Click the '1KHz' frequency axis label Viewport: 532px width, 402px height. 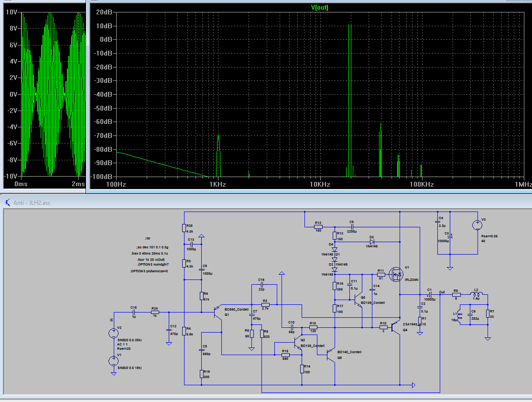[217, 184]
